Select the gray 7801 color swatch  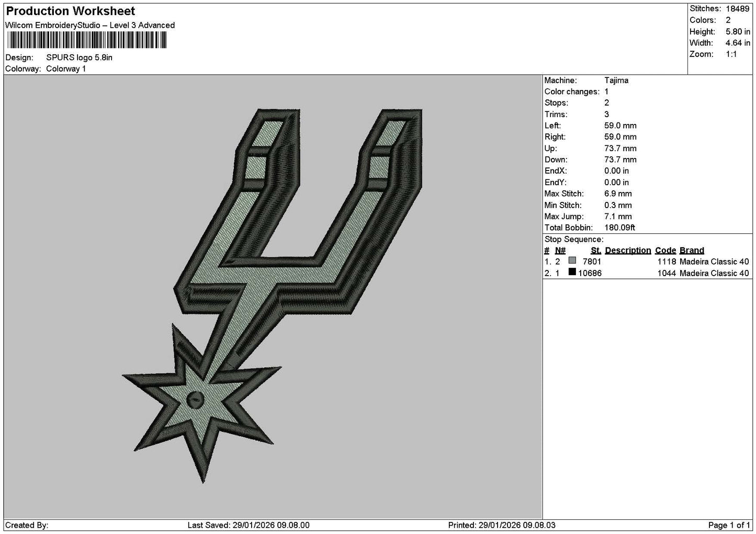pos(572,261)
